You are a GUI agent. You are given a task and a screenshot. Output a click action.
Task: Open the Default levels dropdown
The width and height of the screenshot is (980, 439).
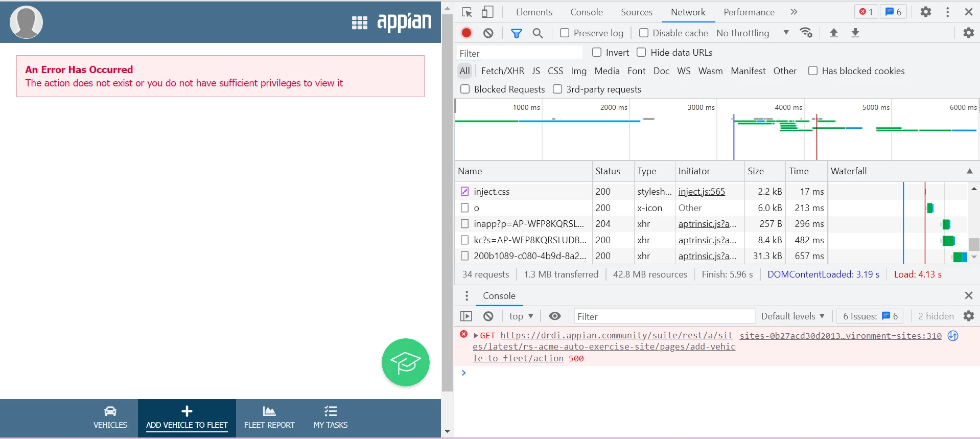point(793,316)
